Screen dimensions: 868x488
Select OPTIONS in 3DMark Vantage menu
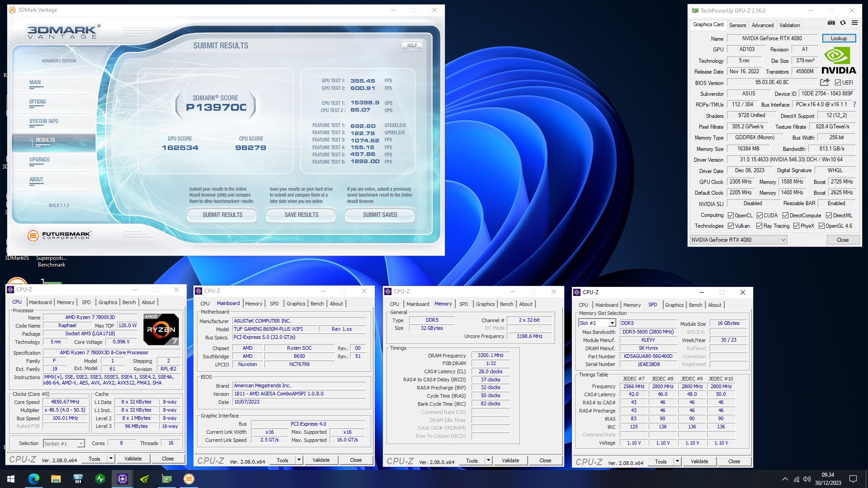38,102
